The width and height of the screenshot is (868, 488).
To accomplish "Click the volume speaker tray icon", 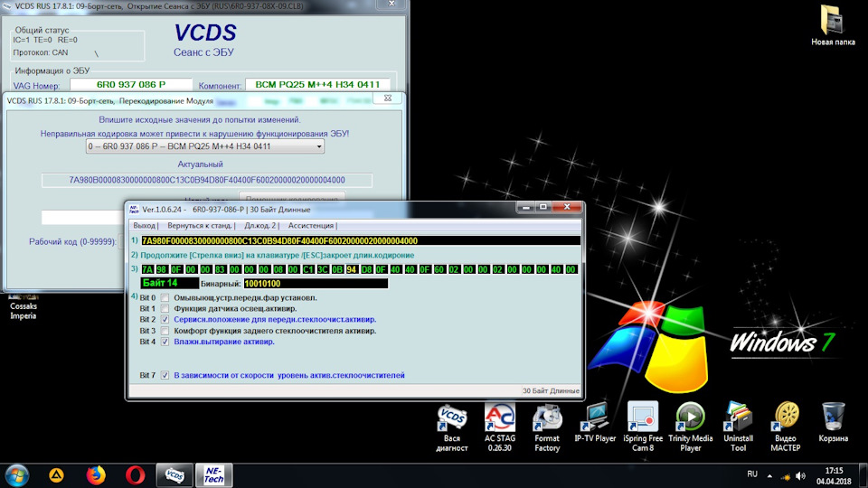I will pos(800,476).
